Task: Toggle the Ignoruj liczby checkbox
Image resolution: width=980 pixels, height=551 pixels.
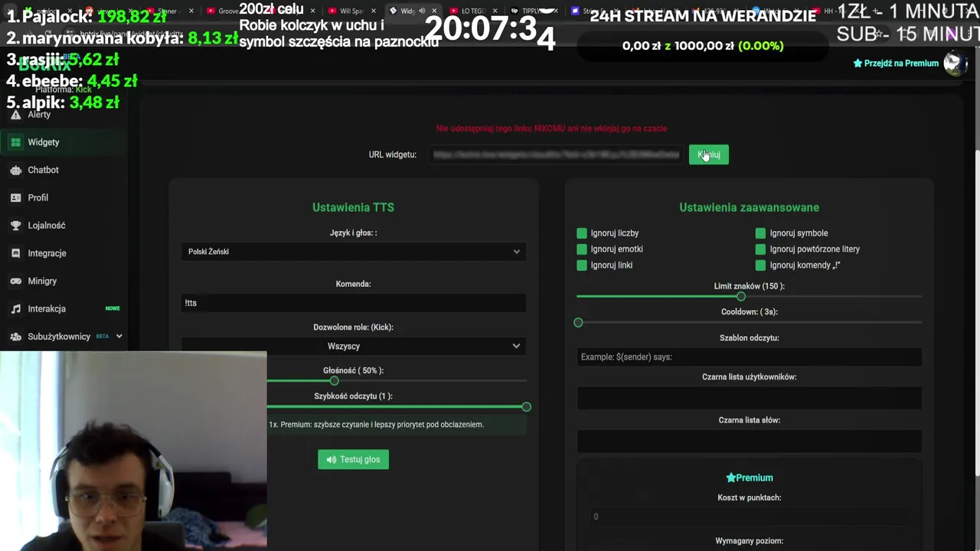Action: click(x=582, y=233)
